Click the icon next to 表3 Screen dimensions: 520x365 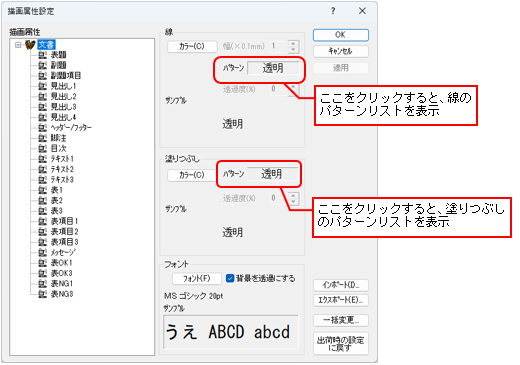click(42, 211)
